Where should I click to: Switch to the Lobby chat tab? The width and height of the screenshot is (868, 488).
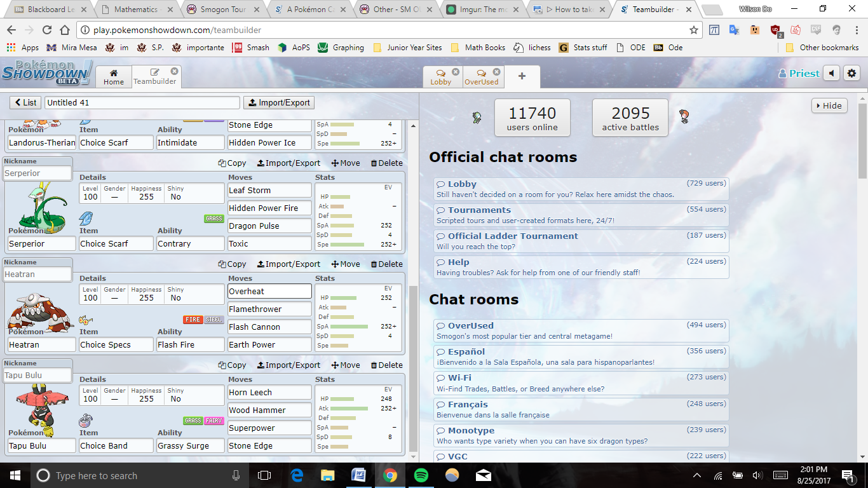441,77
